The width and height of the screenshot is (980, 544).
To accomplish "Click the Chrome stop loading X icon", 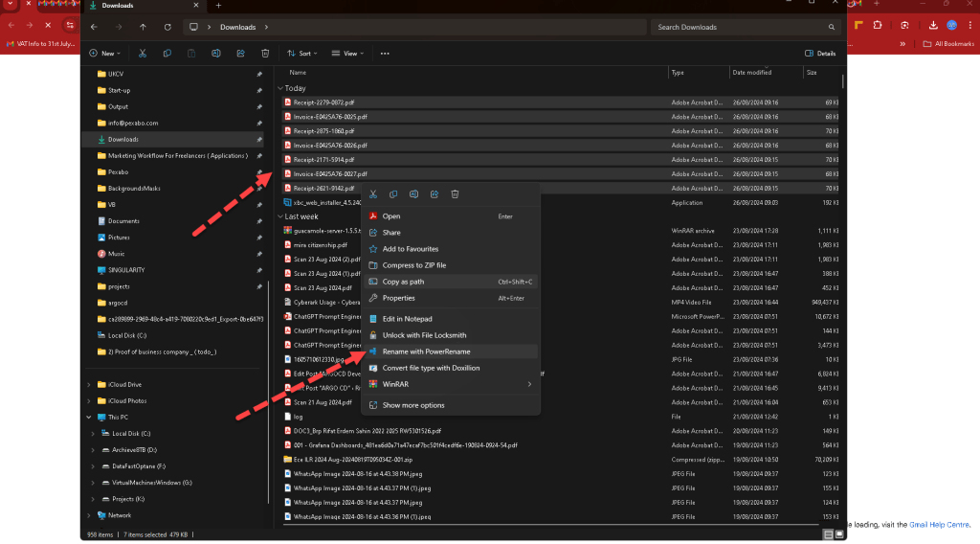I will 48,25.
